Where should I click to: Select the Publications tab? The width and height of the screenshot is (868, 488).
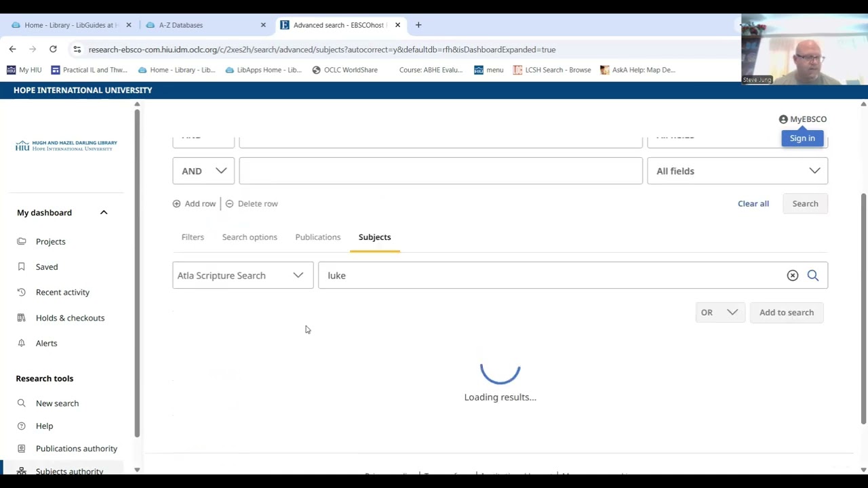click(318, 237)
